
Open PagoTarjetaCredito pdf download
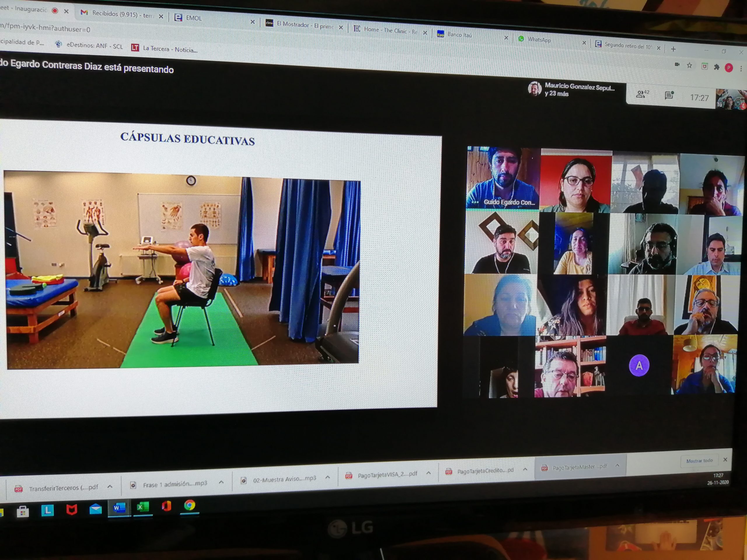pyautogui.click(x=479, y=471)
